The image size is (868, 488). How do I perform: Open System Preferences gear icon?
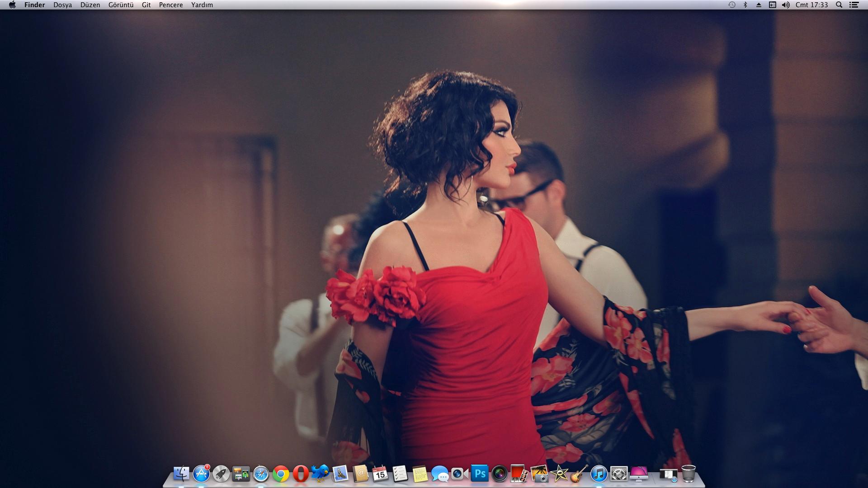[619, 474]
